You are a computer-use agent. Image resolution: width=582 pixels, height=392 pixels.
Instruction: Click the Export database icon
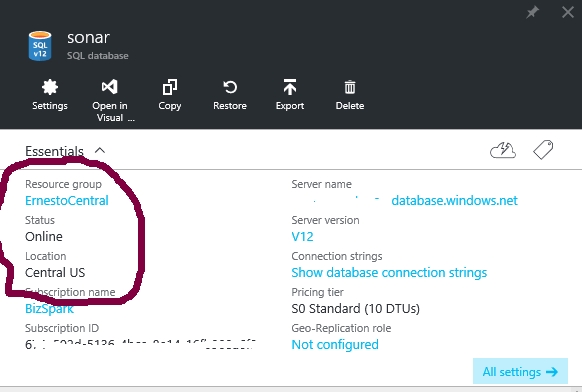click(290, 87)
